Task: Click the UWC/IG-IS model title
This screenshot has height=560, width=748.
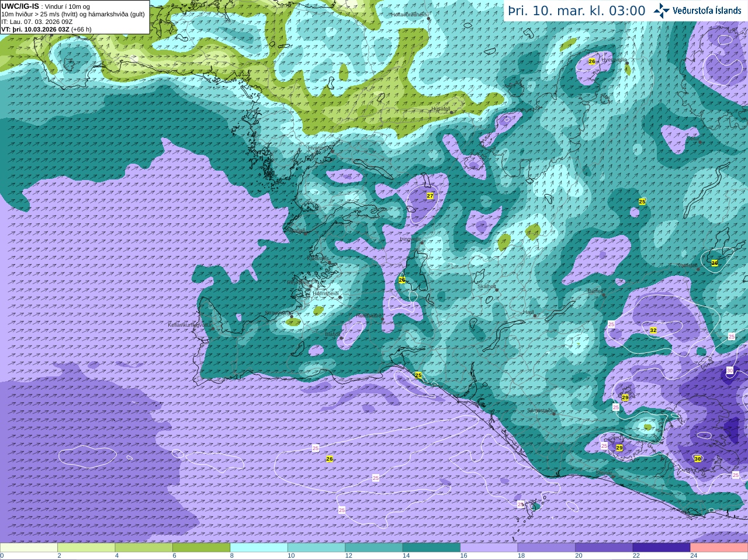Action: tap(20, 6)
